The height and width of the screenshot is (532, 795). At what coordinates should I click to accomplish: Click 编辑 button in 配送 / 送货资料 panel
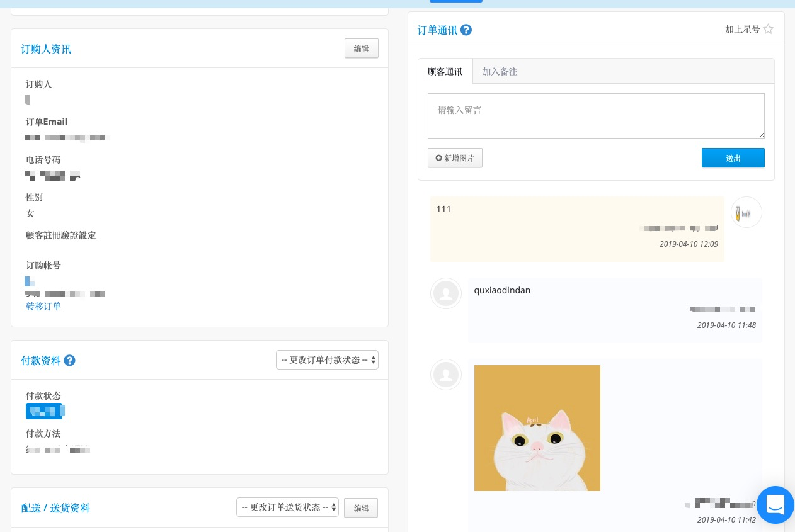coord(361,508)
